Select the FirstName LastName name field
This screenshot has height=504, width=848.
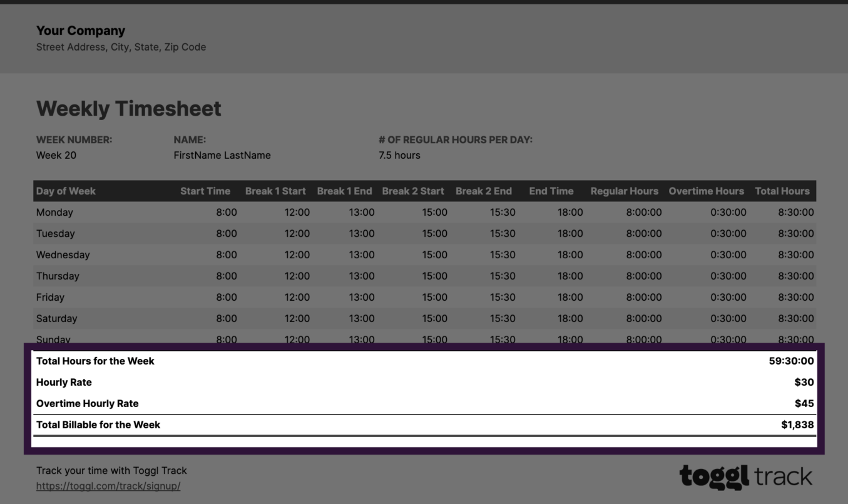(222, 154)
